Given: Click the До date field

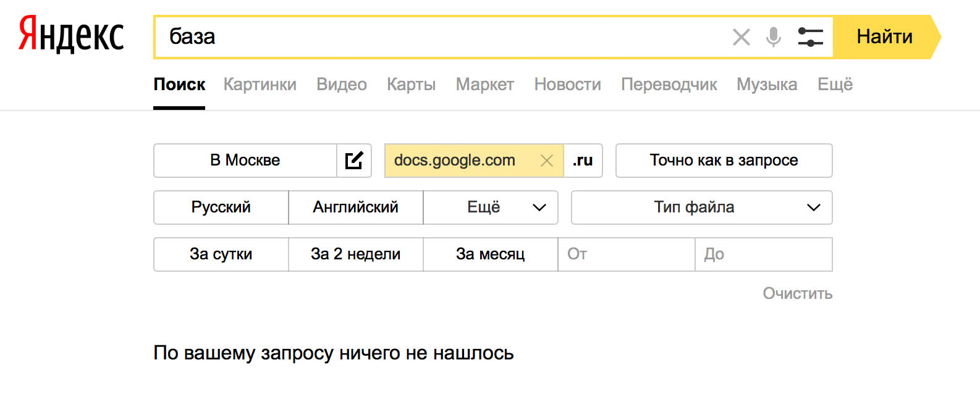Looking at the screenshot, I should tap(764, 254).
